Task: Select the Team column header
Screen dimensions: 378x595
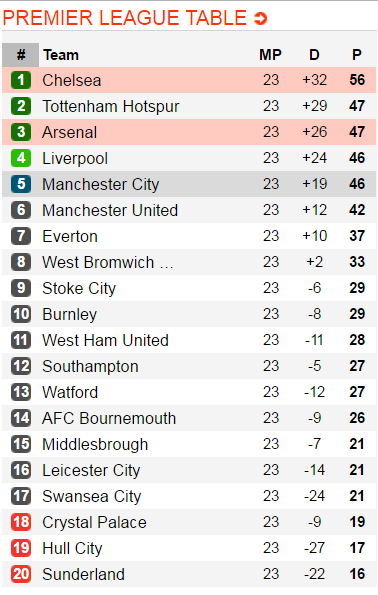Action: click(61, 55)
